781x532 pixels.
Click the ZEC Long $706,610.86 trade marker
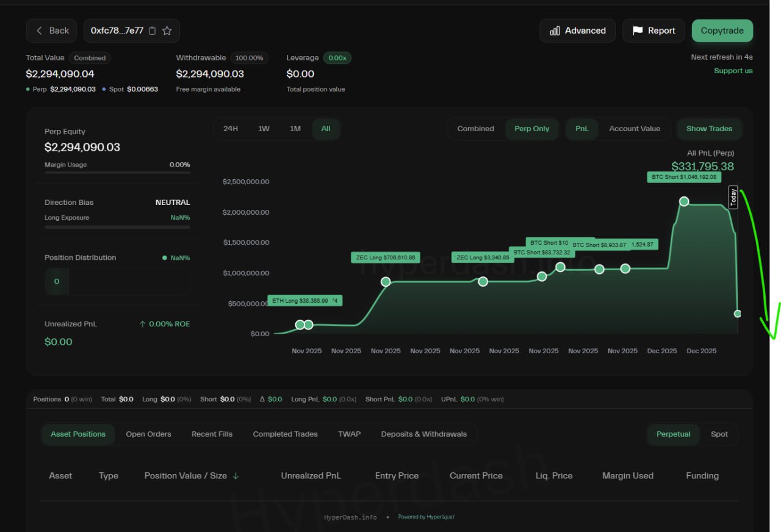click(386, 281)
